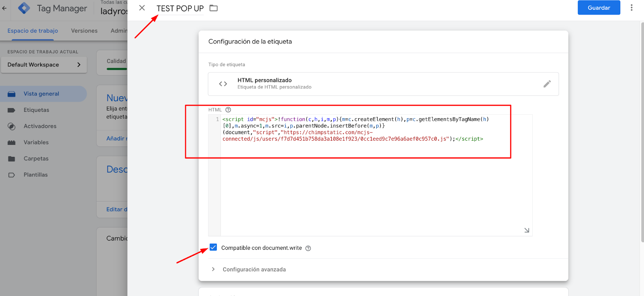
Task: Click the Tag Manager back arrow
Action: click(4, 8)
